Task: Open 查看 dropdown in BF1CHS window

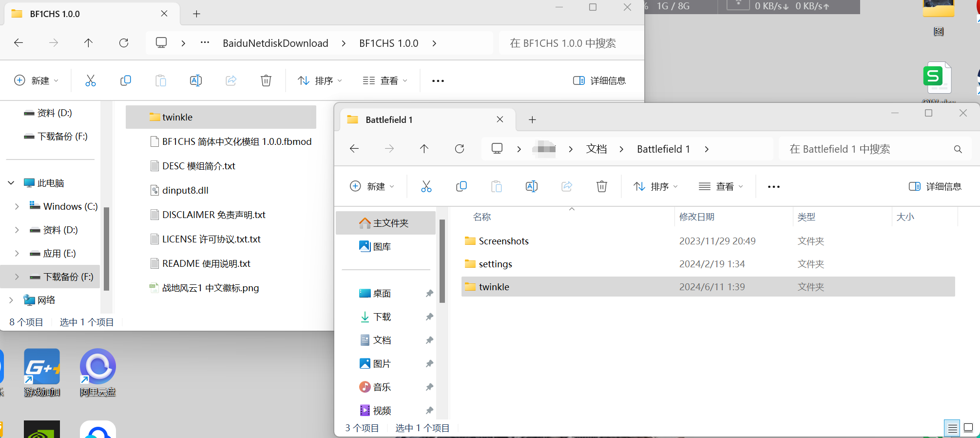Action: [x=385, y=80]
